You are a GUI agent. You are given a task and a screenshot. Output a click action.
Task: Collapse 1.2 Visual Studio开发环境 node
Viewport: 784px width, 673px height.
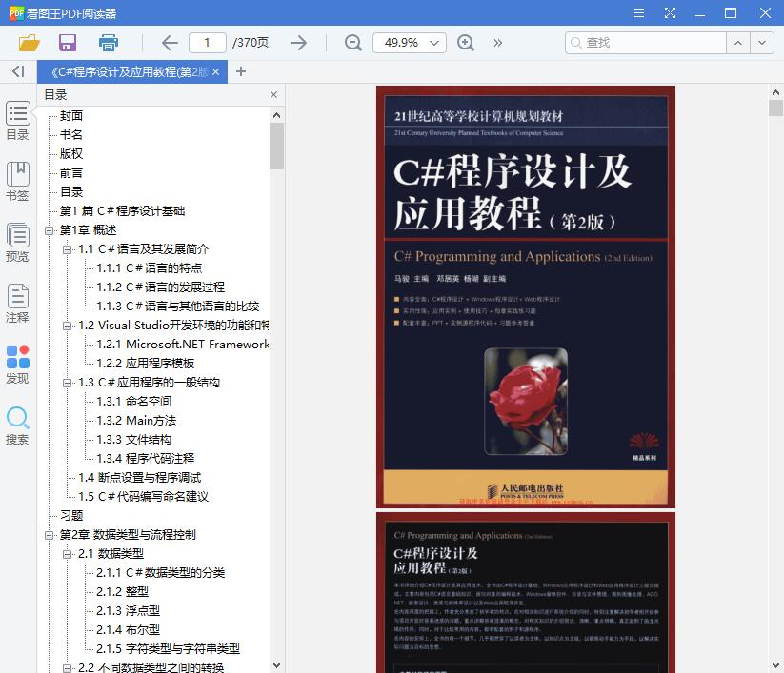(x=68, y=326)
